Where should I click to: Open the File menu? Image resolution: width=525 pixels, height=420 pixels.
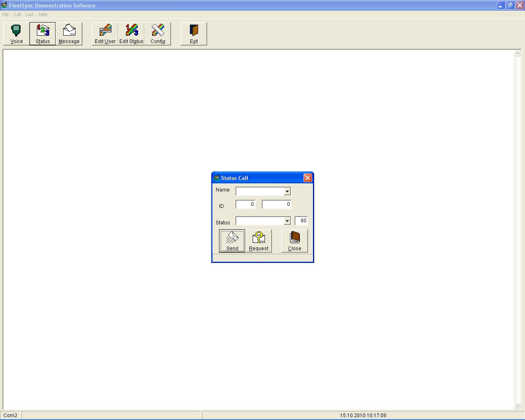coord(5,14)
